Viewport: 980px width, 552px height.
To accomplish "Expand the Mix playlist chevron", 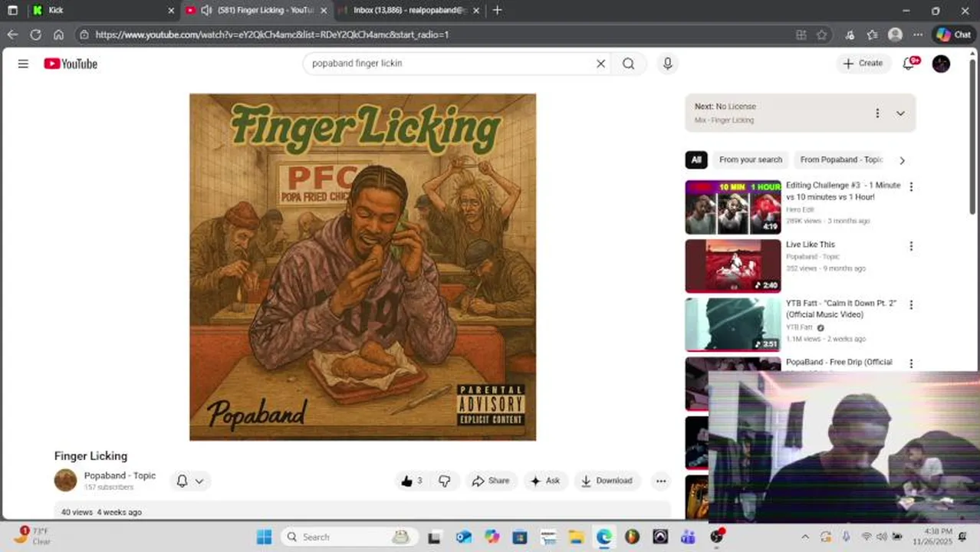I will point(900,113).
